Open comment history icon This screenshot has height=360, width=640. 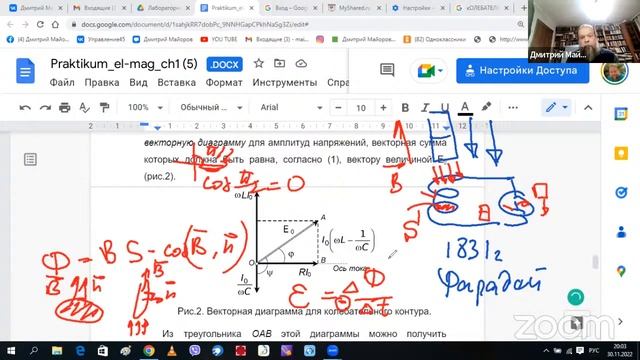pos(387,70)
